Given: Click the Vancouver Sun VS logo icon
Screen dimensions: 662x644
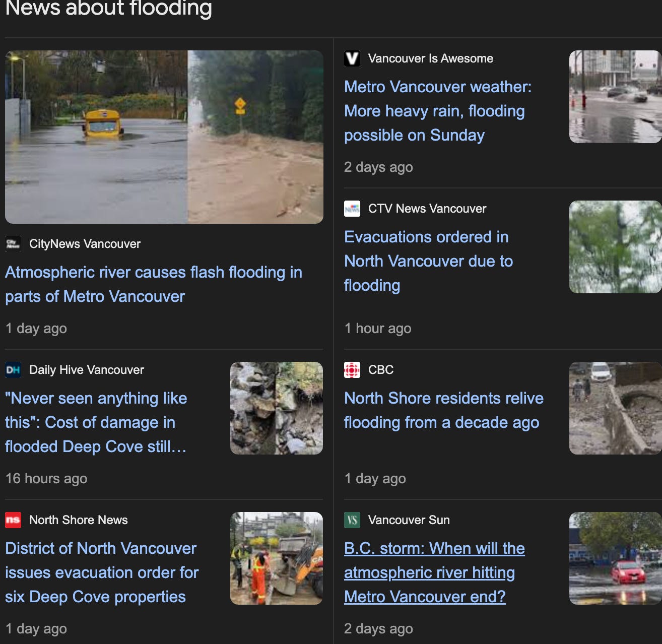Looking at the screenshot, I should pos(352,520).
